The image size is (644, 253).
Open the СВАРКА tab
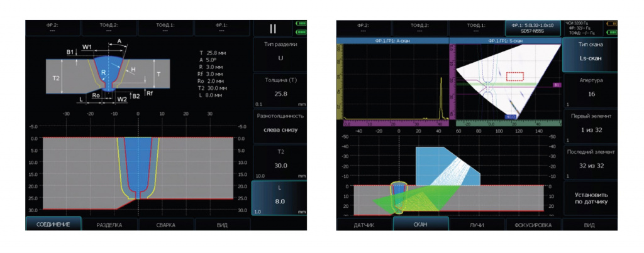[x=166, y=225]
